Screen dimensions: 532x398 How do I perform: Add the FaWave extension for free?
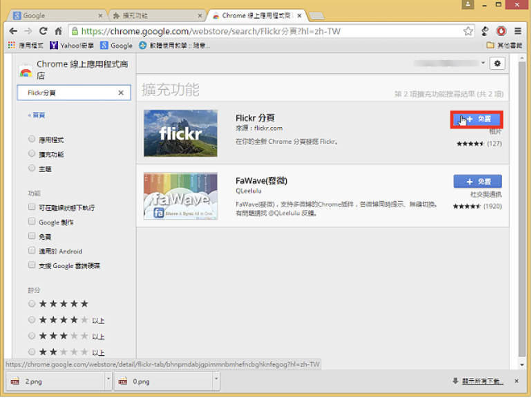click(477, 182)
